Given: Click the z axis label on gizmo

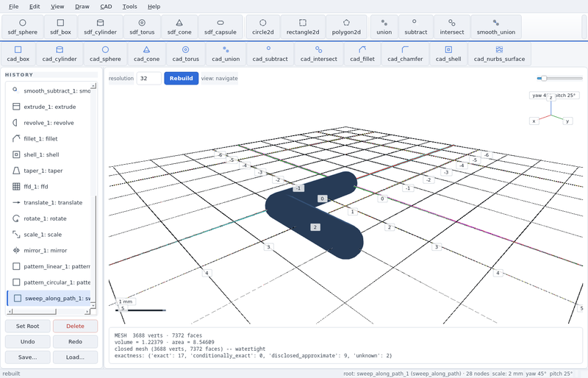Looking at the screenshot, I should pyautogui.click(x=551, y=97).
